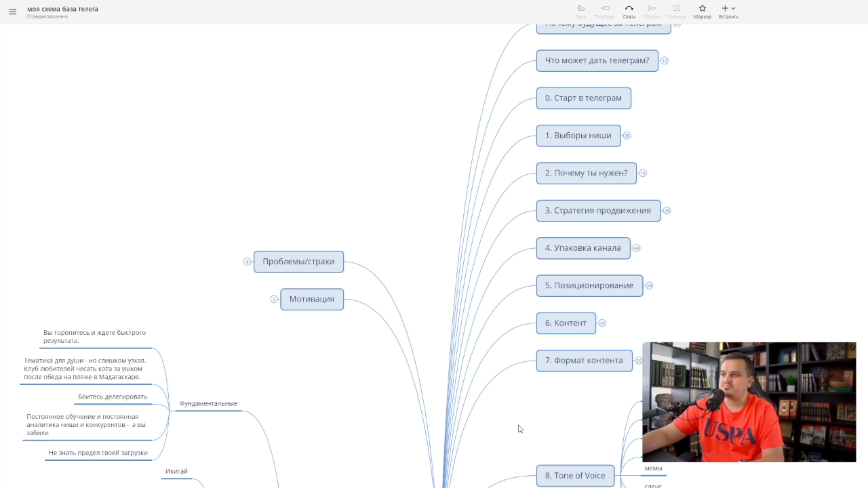Image resolution: width=868 pixels, height=488 pixels.
Task: Select the Что может дать телеграм? node
Action: point(597,60)
